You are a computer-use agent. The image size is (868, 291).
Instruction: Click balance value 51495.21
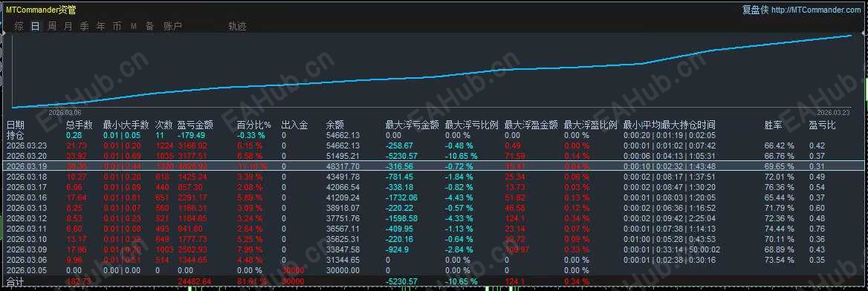[343, 156]
